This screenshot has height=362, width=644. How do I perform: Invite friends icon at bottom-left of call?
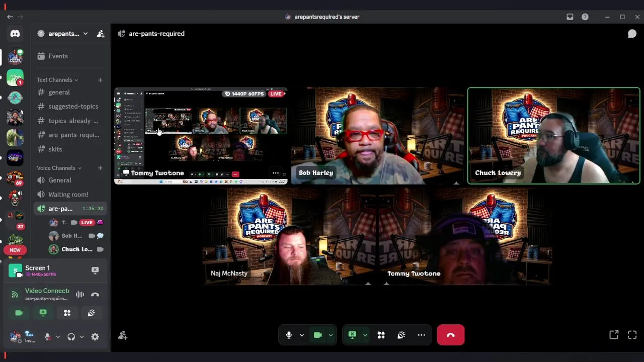tap(122, 335)
